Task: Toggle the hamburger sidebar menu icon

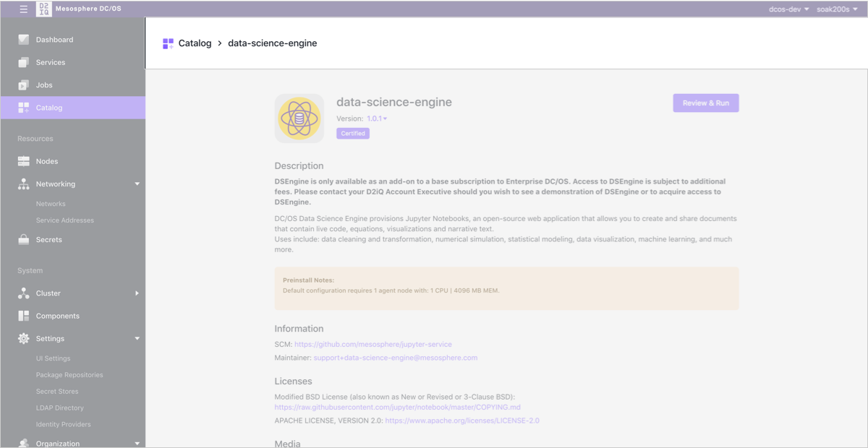Action: 24,9
